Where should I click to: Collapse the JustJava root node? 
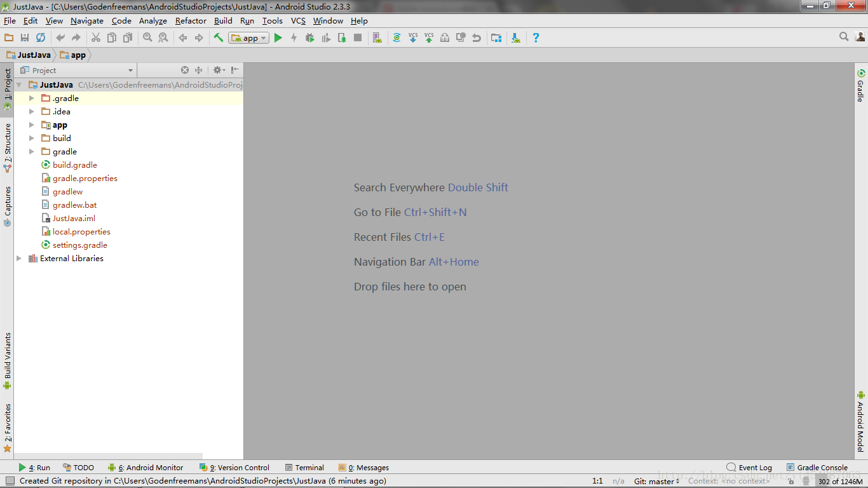pyautogui.click(x=19, y=85)
